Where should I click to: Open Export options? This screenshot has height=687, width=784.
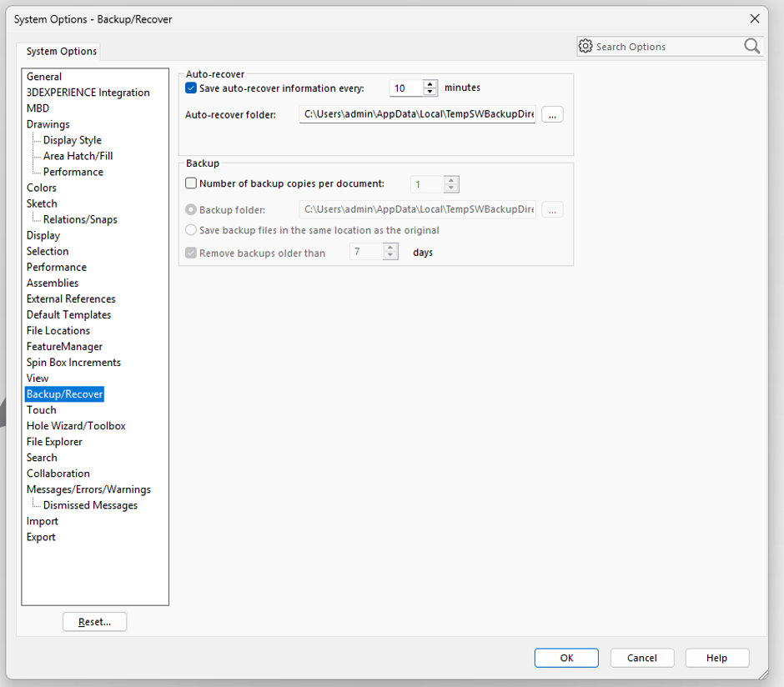point(41,537)
